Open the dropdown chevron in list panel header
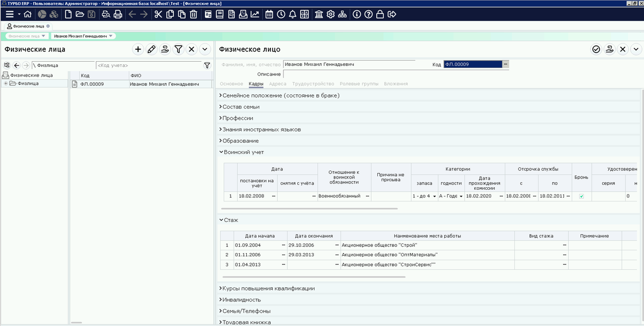This screenshot has height=326, width=644. [x=205, y=49]
